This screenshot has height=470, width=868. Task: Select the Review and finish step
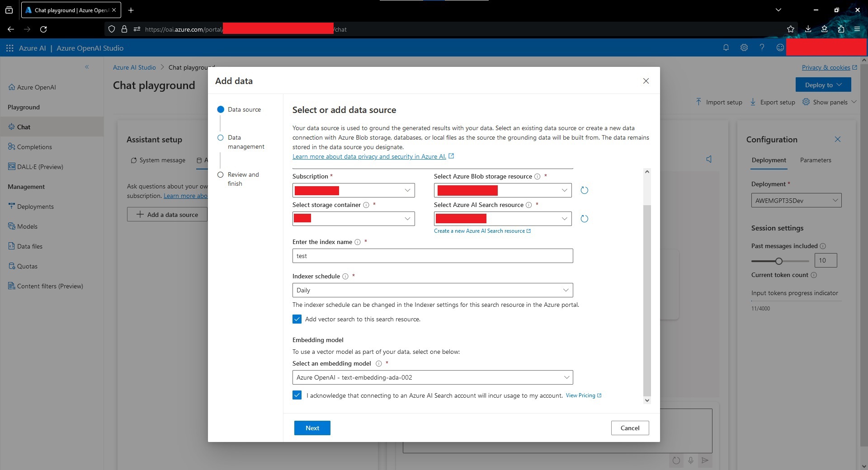238,179
